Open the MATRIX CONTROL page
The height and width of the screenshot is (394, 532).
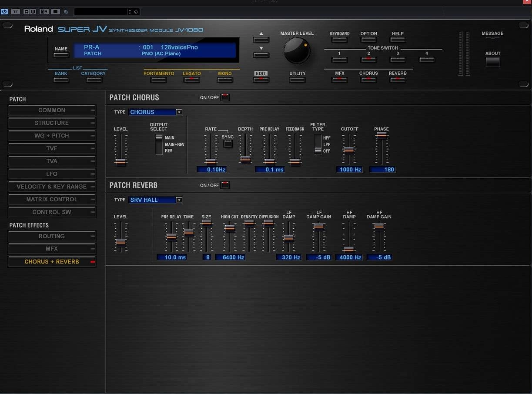[x=52, y=199]
